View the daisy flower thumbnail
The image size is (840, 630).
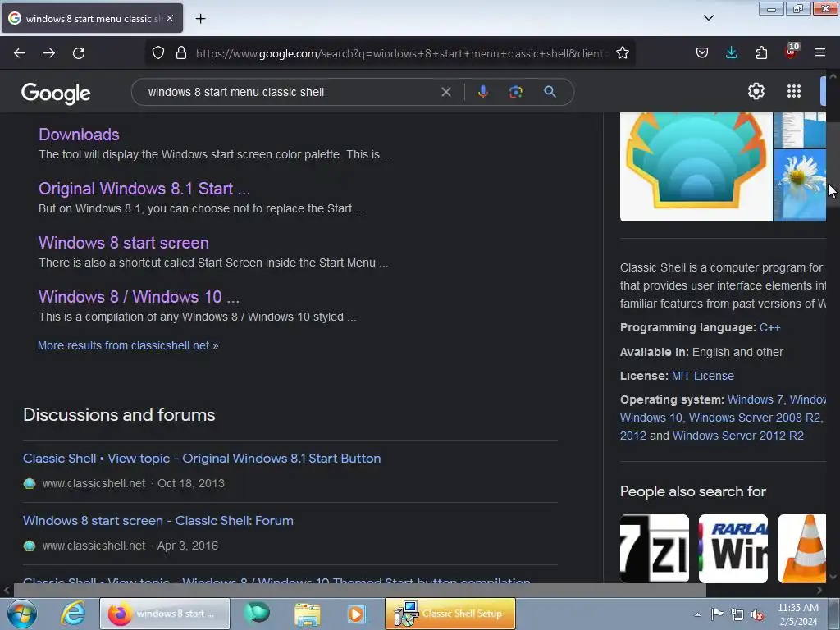click(800, 185)
